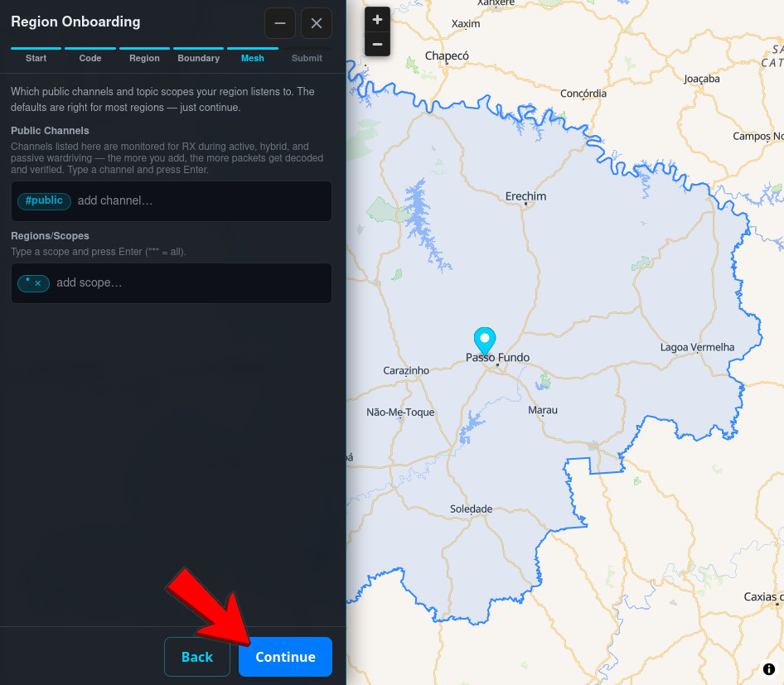
Task: Select the #public channel tag
Action: [44, 200]
